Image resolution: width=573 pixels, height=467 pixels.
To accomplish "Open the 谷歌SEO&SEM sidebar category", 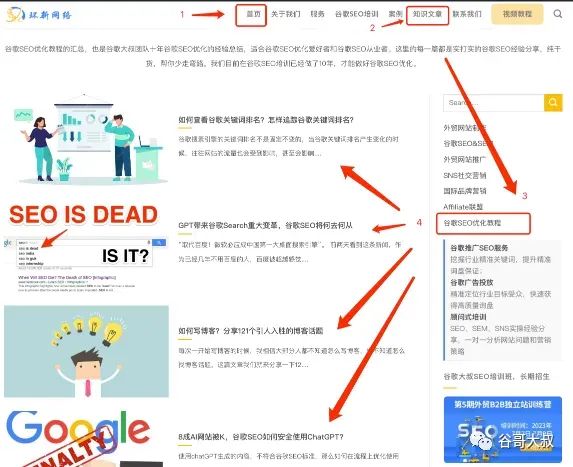I will click(x=468, y=144).
